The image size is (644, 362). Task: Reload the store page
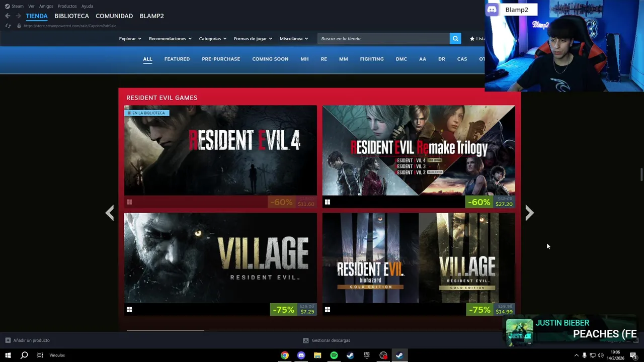click(x=8, y=26)
